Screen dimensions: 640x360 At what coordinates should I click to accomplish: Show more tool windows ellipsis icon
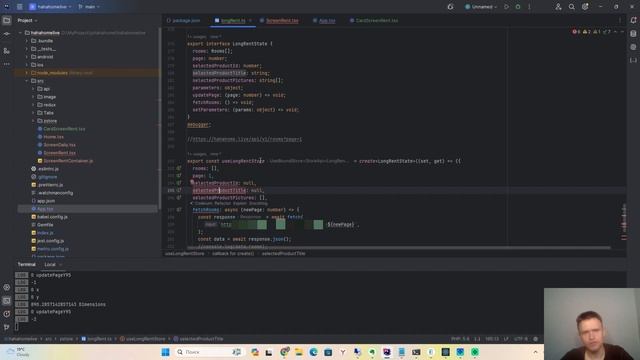click(x=7, y=64)
